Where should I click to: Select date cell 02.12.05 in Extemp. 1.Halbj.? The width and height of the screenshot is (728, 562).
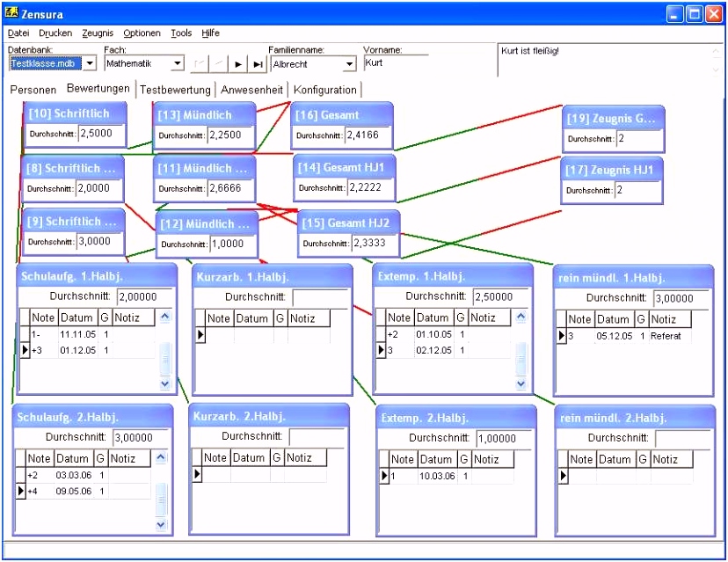[x=433, y=350]
